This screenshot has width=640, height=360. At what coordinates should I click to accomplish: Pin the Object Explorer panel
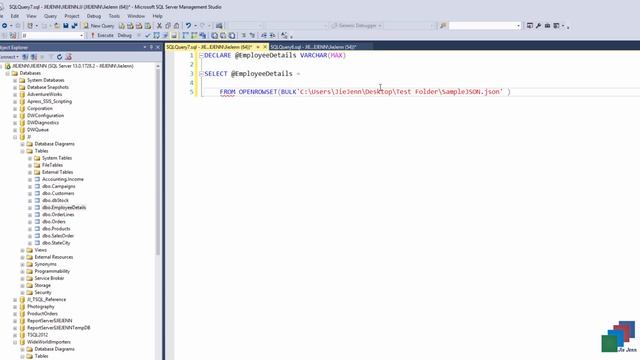point(151,47)
